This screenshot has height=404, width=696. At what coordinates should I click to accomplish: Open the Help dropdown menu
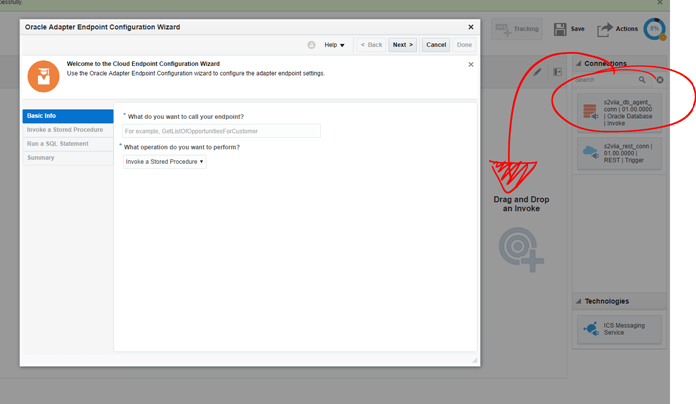click(334, 45)
